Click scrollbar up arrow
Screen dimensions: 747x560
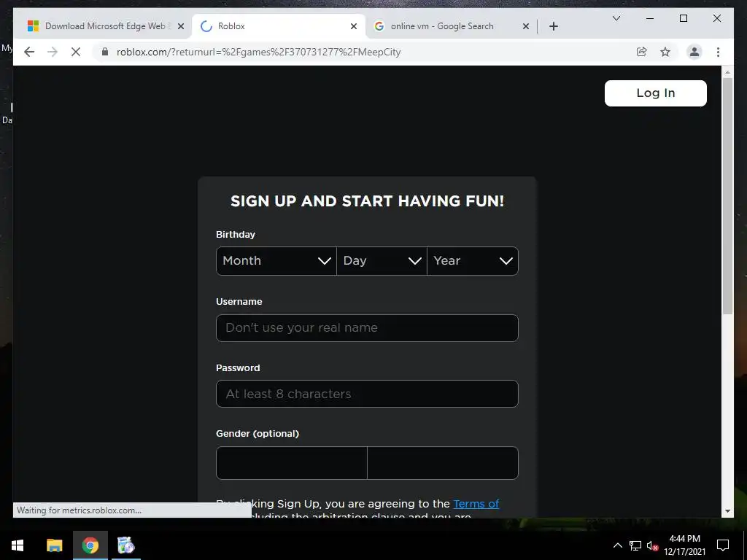(x=727, y=72)
